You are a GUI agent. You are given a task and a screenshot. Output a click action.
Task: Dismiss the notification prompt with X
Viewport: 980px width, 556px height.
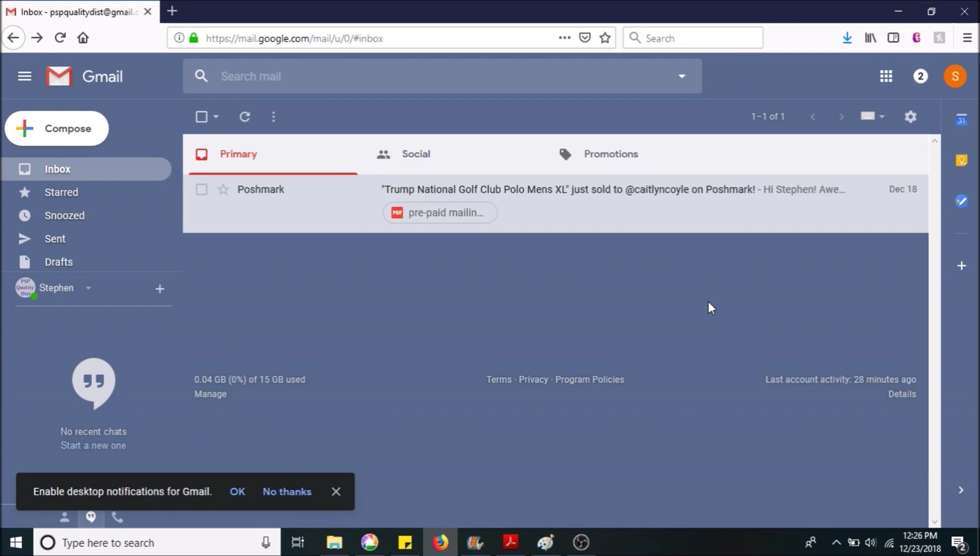(336, 492)
